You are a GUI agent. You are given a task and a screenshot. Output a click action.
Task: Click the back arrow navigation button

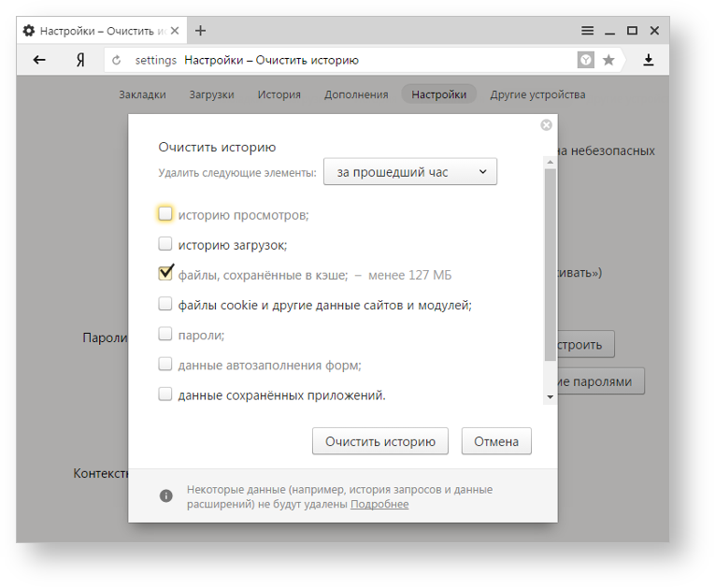coord(39,60)
